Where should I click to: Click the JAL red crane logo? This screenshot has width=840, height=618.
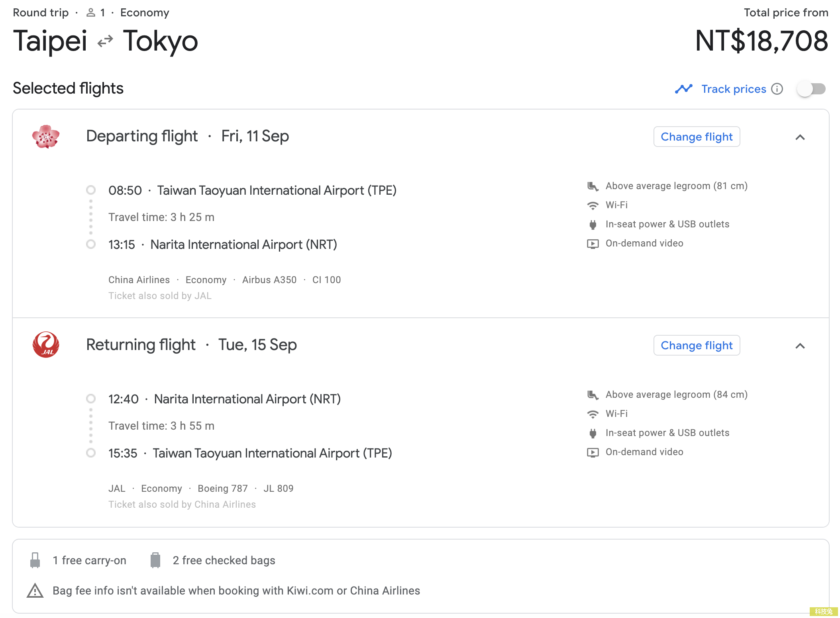point(46,345)
